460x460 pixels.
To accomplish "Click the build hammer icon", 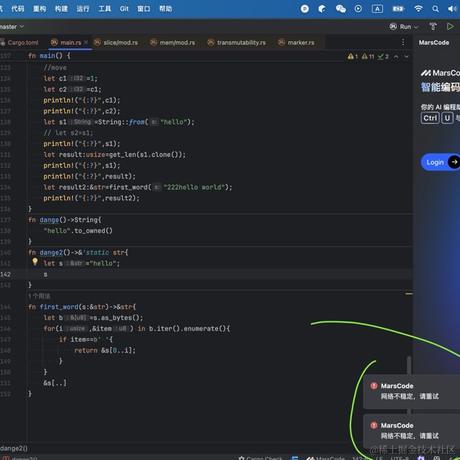I will (x=433, y=27).
